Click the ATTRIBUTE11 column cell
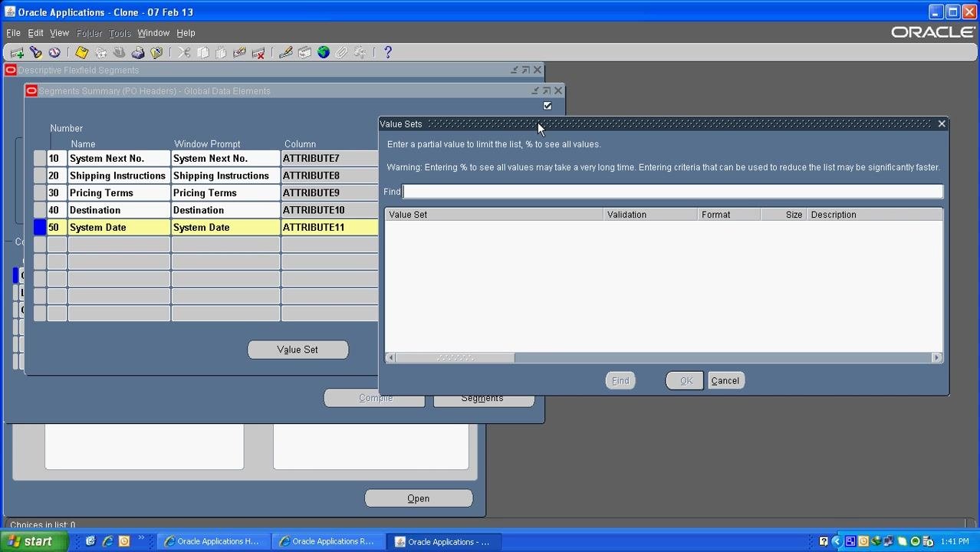Screen dimensions: 980x552 [330, 228]
